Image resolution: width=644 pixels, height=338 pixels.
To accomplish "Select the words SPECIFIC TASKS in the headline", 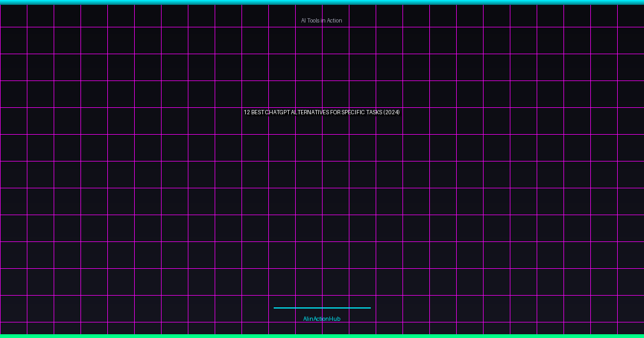I will pyautogui.click(x=362, y=112).
